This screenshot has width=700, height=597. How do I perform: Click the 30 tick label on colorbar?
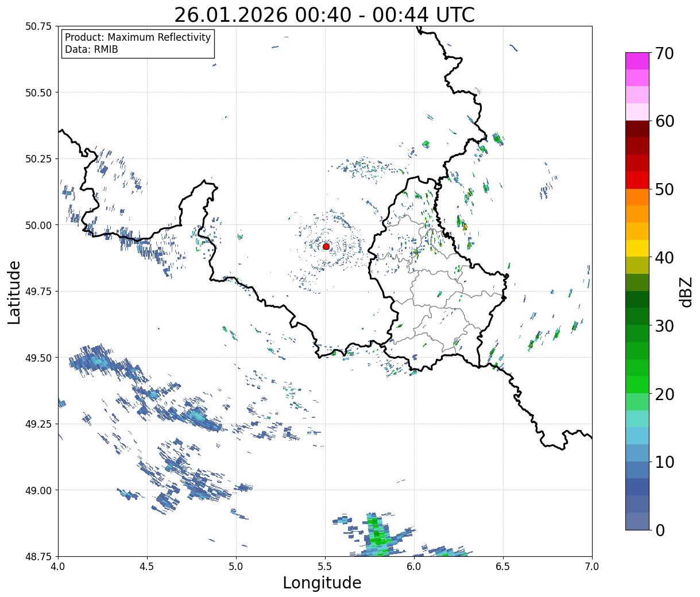664,326
